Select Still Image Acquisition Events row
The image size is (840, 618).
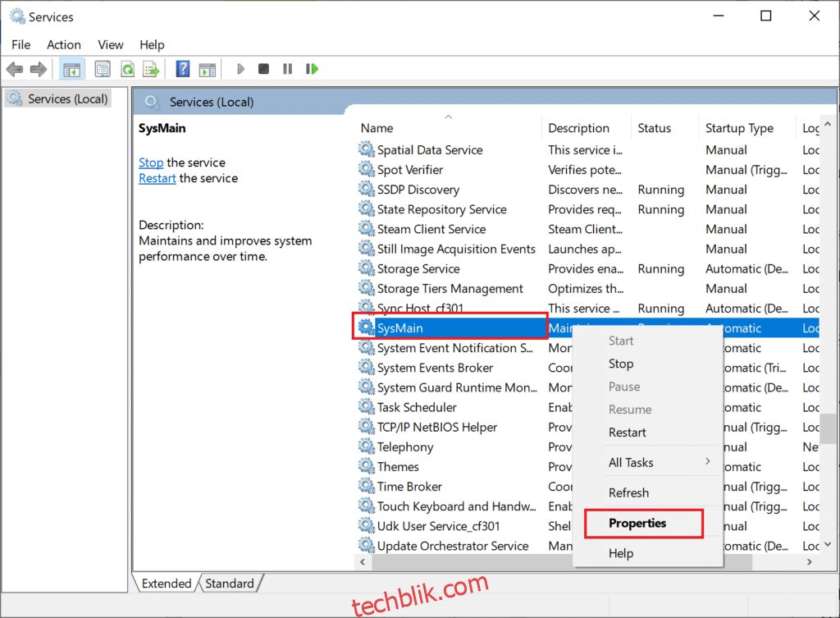point(587,249)
